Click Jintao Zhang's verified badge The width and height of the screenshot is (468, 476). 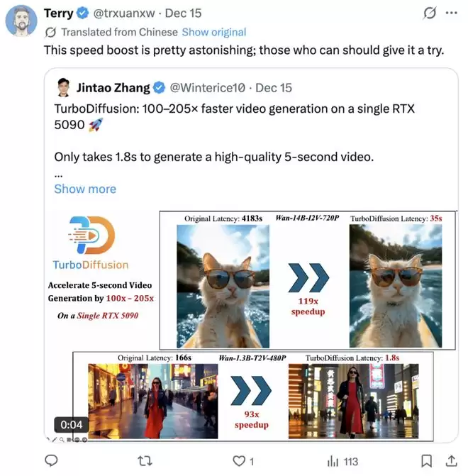[x=160, y=88]
